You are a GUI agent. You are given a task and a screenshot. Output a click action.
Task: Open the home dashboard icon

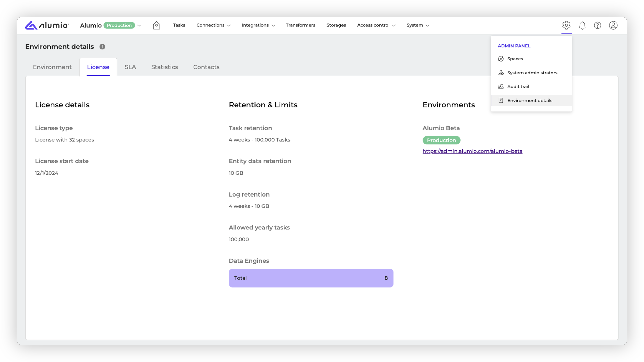[x=156, y=25]
